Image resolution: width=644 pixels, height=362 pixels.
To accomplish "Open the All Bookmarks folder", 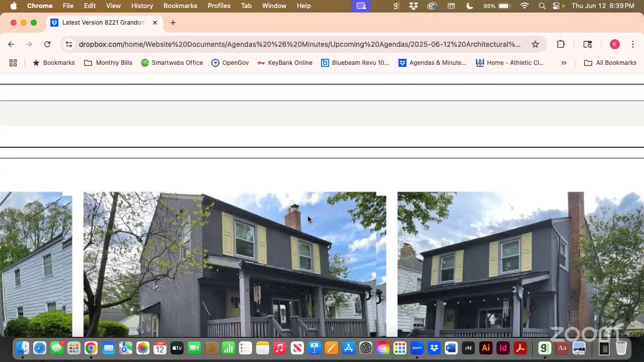I will pos(610,63).
